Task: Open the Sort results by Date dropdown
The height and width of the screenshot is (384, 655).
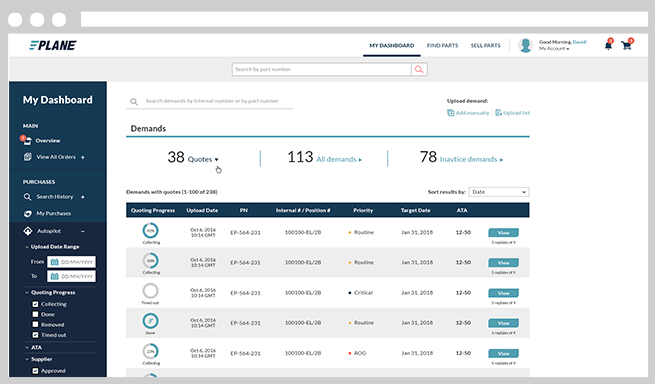Action: (499, 192)
